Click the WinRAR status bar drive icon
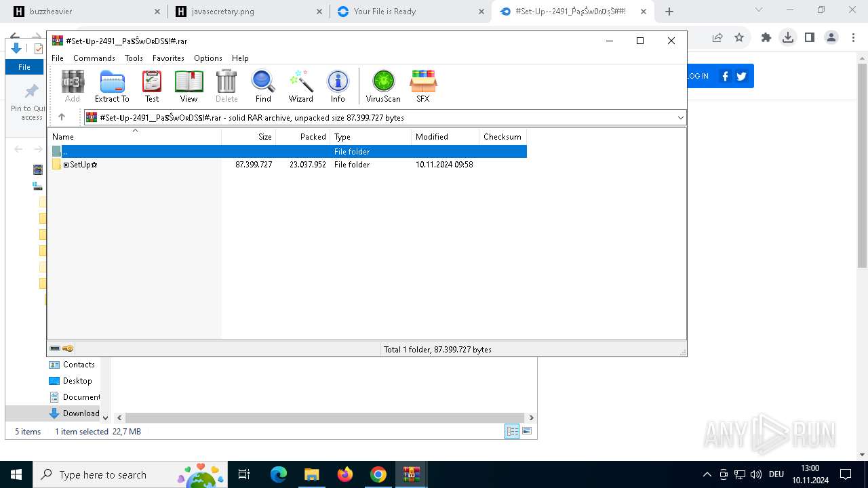This screenshot has width=868, height=488. point(55,348)
